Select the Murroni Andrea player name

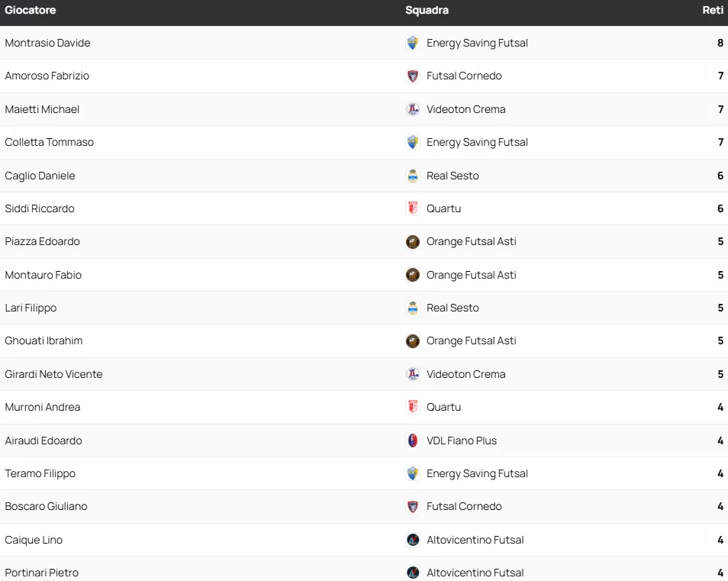[x=43, y=407]
